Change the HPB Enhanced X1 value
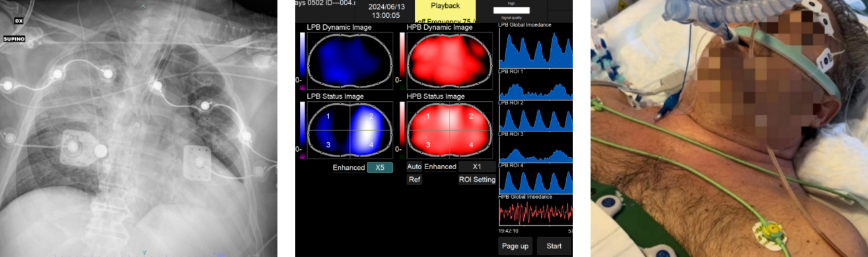The height and width of the screenshot is (257, 868). (x=477, y=167)
